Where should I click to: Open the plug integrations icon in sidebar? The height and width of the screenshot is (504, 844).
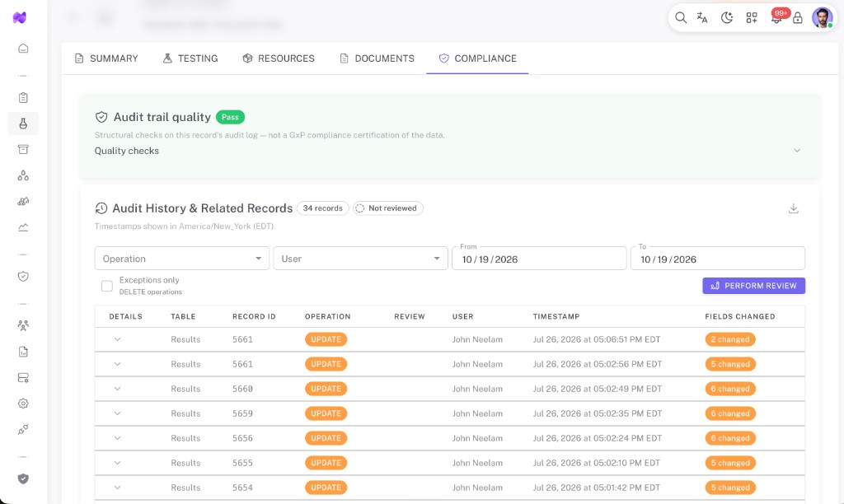coord(23,429)
